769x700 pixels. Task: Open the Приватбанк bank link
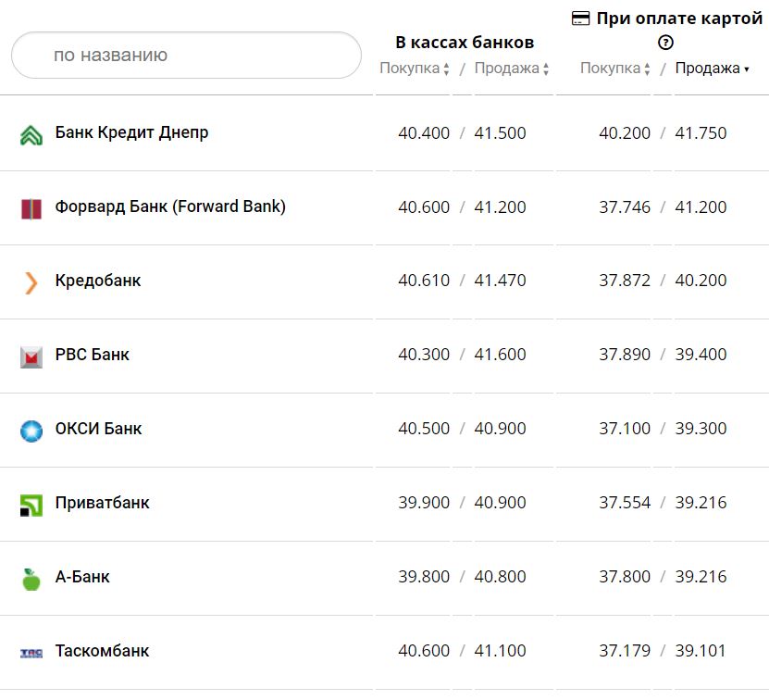(102, 503)
